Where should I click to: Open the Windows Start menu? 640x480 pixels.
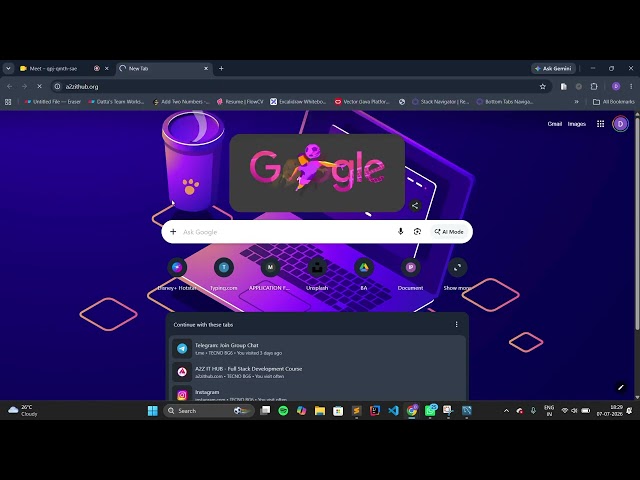153,411
